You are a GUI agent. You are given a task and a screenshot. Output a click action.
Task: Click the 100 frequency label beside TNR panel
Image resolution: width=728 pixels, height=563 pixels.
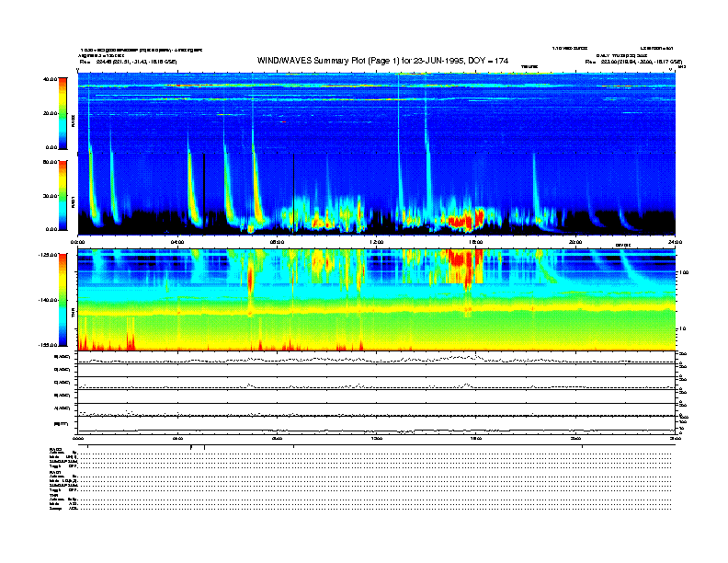[x=684, y=272]
